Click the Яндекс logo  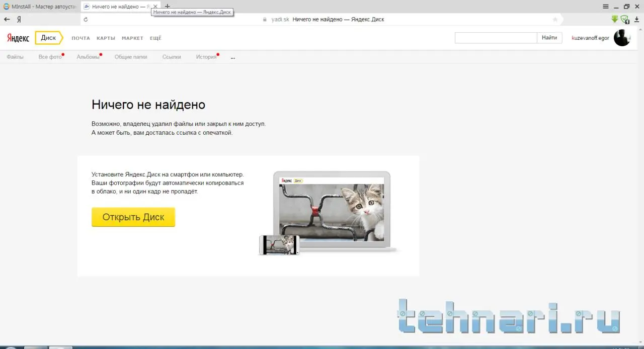coord(18,38)
